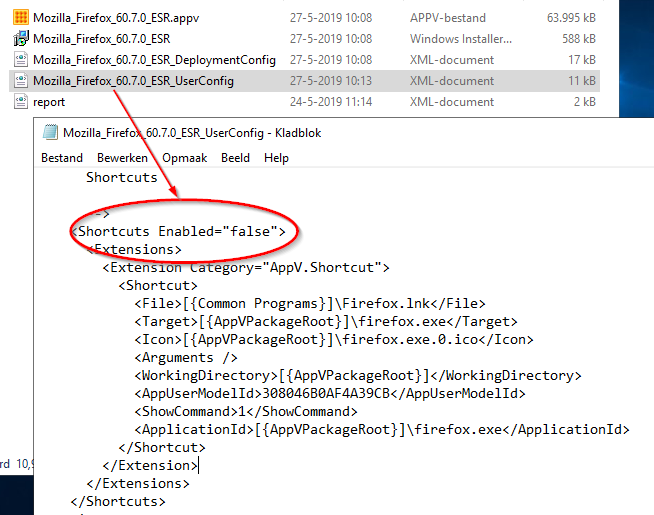This screenshot has width=654, height=515.
Task: Open the Bewerken menu
Action: pos(122,158)
